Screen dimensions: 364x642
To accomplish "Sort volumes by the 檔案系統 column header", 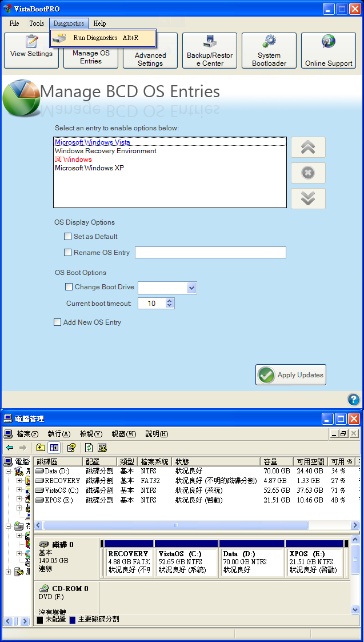I will (154, 461).
